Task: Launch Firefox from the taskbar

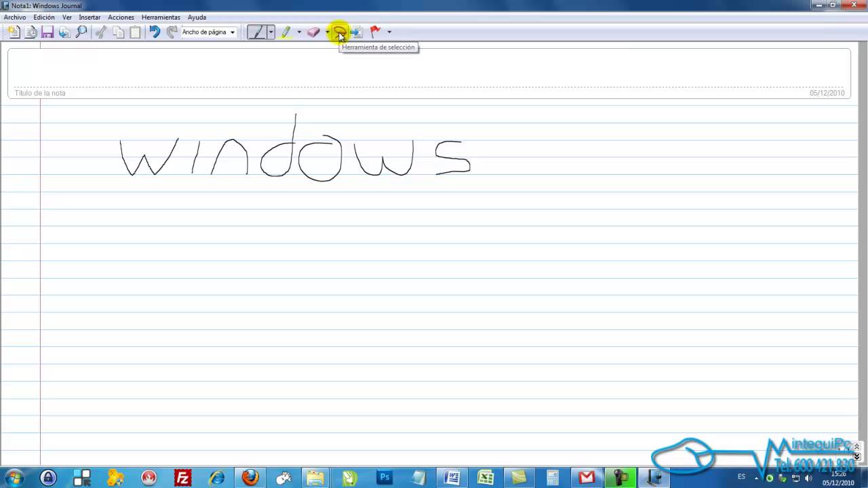Action: point(250,477)
